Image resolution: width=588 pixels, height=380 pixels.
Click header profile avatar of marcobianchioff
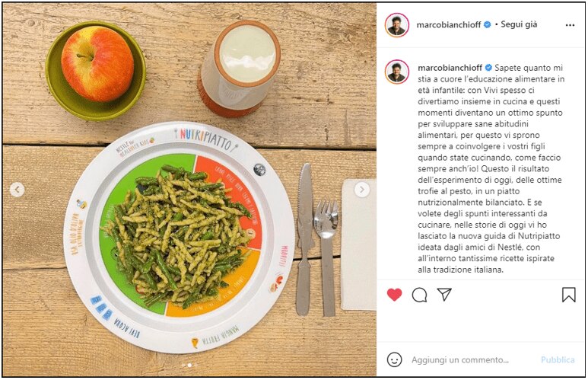(x=397, y=25)
